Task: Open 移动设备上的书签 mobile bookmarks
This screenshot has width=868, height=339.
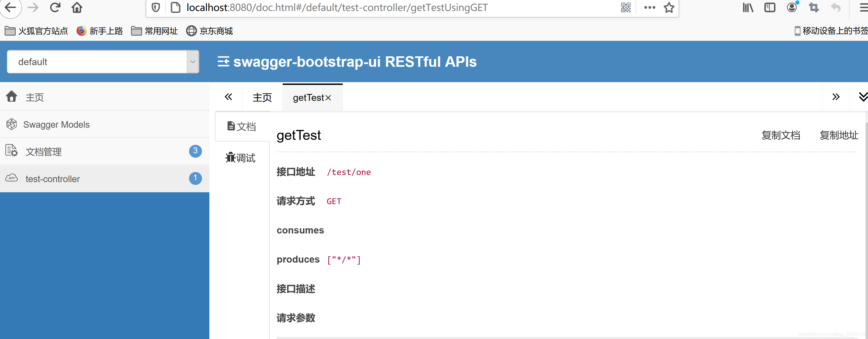Action: [831, 31]
